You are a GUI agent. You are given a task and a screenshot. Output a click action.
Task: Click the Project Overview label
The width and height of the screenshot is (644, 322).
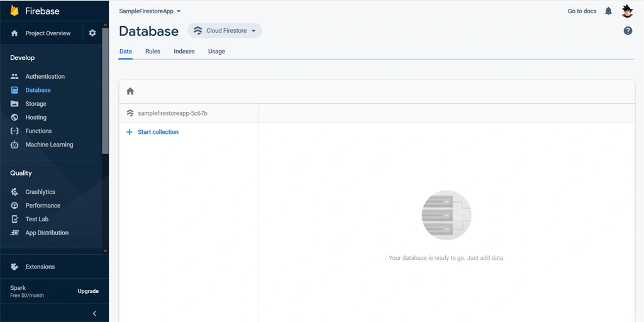pyautogui.click(x=48, y=33)
